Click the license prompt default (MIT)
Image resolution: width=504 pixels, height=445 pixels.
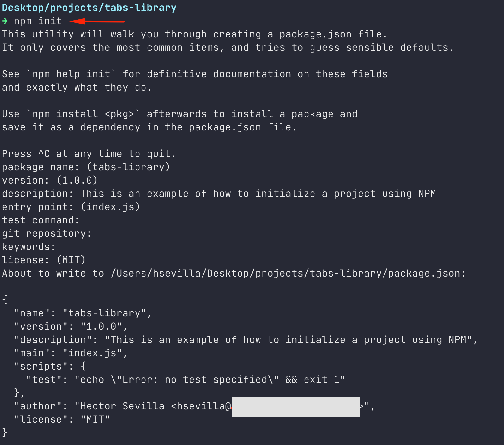coord(71,260)
